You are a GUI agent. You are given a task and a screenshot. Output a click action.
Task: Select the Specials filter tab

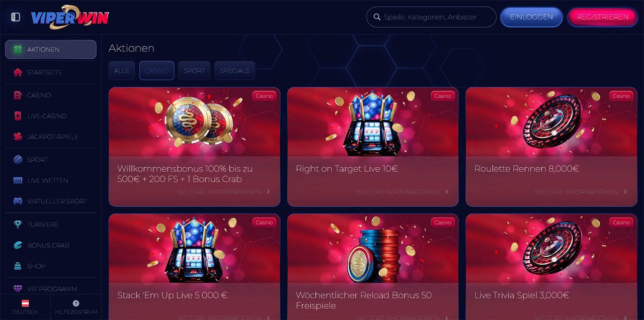[234, 71]
